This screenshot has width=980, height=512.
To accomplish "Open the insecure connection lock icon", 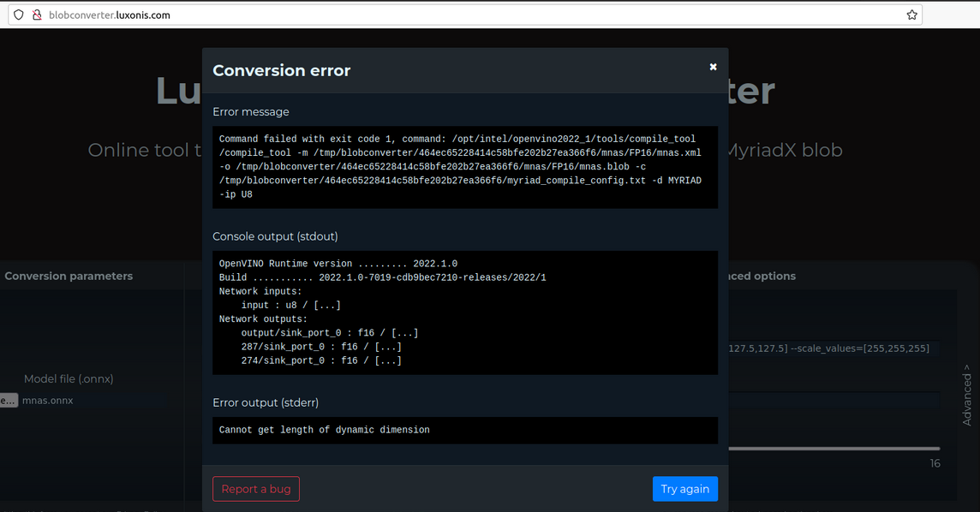I will pyautogui.click(x=37, y=15).
